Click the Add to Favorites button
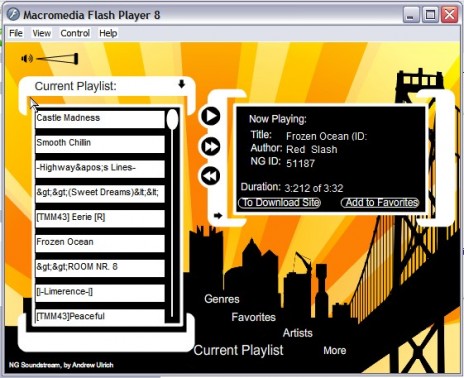Viewport: 464px width, 378px height. (380, 202)
